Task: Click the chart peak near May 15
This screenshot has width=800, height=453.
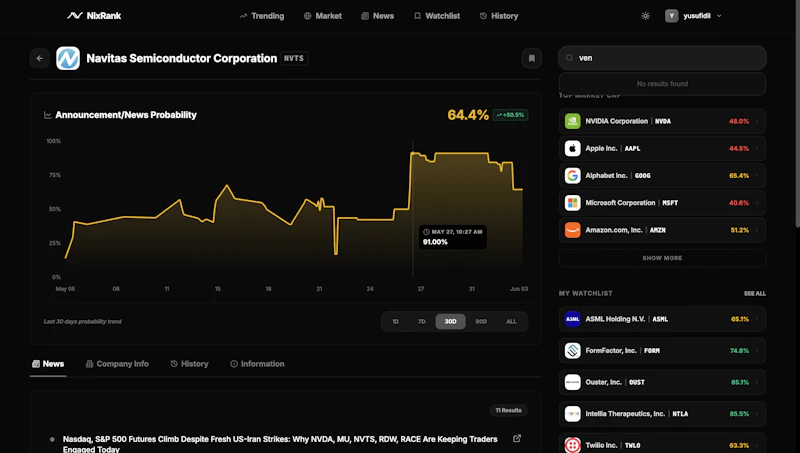Action: tap(227, 185)
